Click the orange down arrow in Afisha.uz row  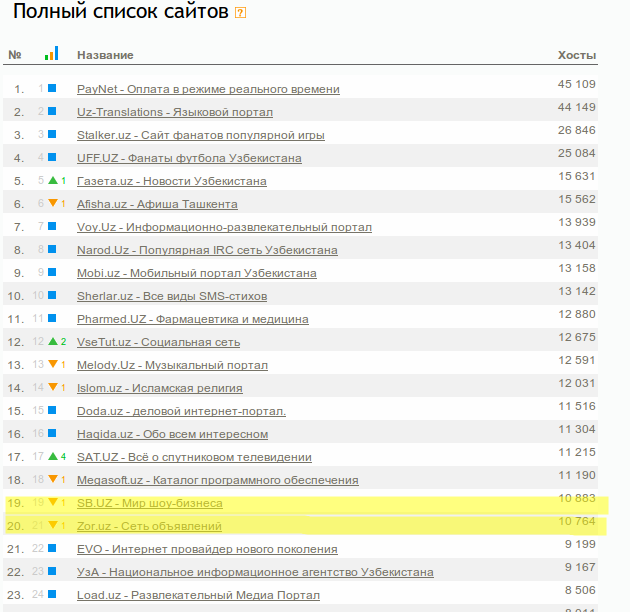53,203
